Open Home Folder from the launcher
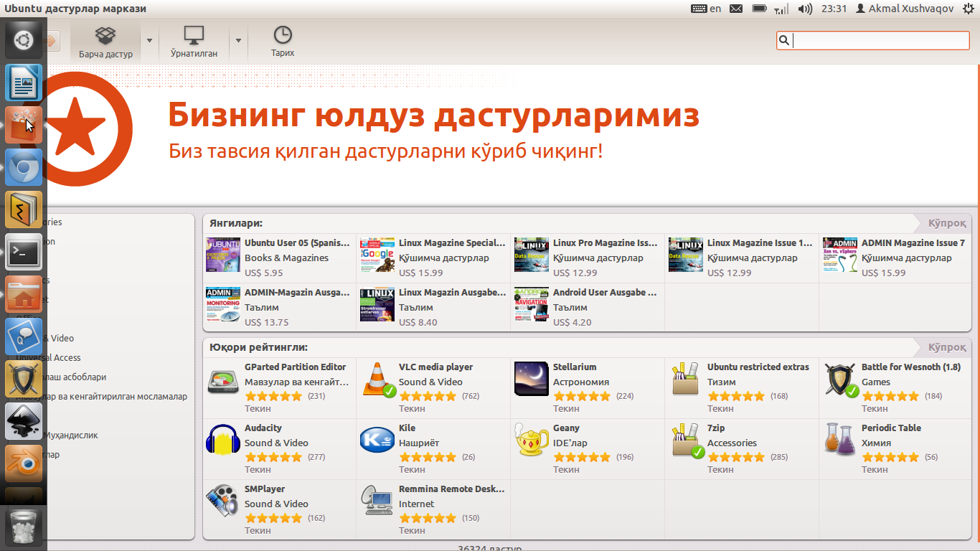 pyautogui.click(x=24, y=294)
